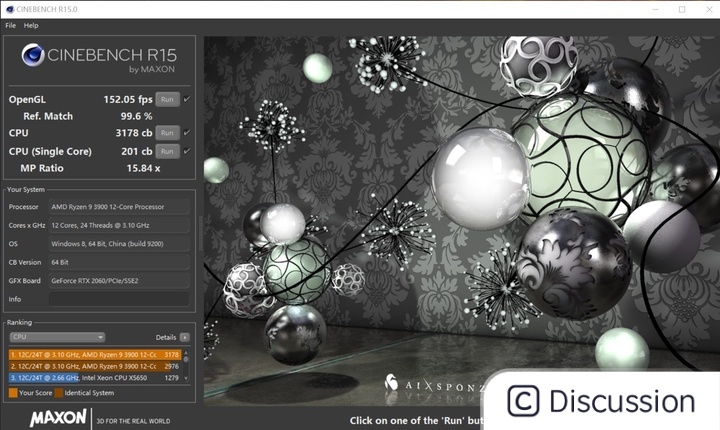Click the CPU score 3178 cb
This screenshot has width=720, height=430.
point(134,133)
